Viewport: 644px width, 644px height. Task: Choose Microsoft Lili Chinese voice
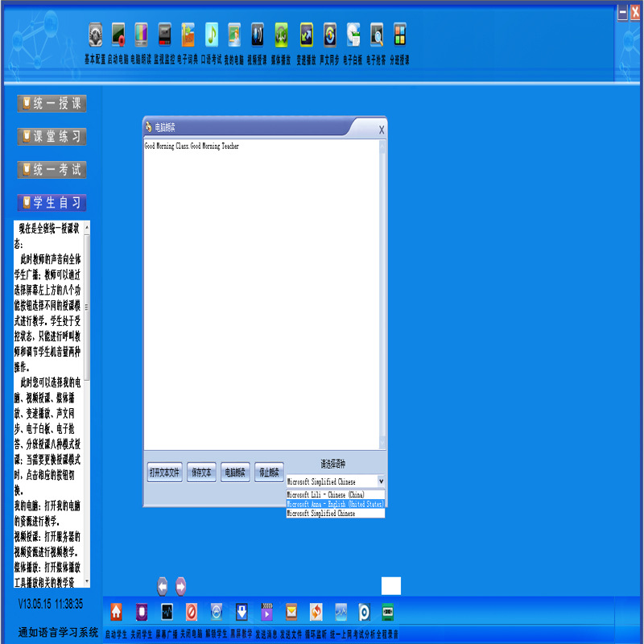[335, 494]
